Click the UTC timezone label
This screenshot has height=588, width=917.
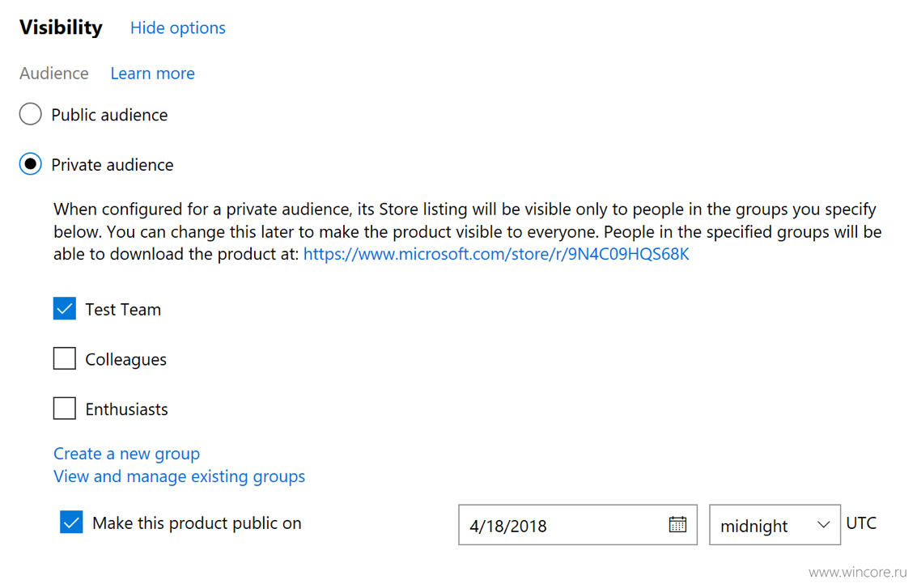[861, 523]
